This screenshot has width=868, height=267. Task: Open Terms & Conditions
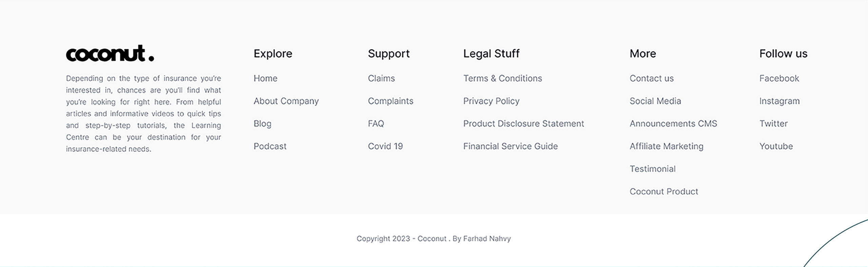[x=503, y=78]
